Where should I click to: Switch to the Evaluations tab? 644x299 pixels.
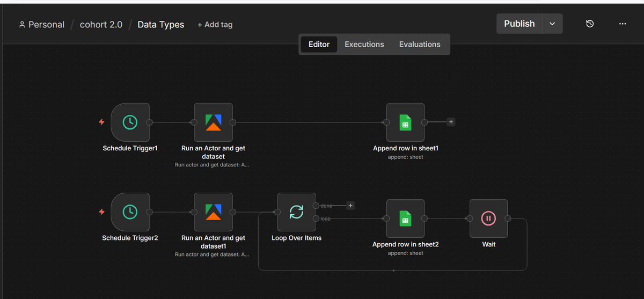[420, 45]
